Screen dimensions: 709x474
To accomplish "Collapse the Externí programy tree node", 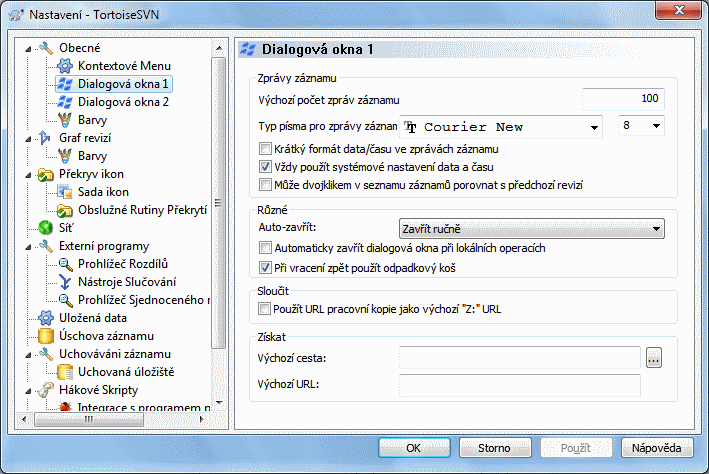I will 28,246.
